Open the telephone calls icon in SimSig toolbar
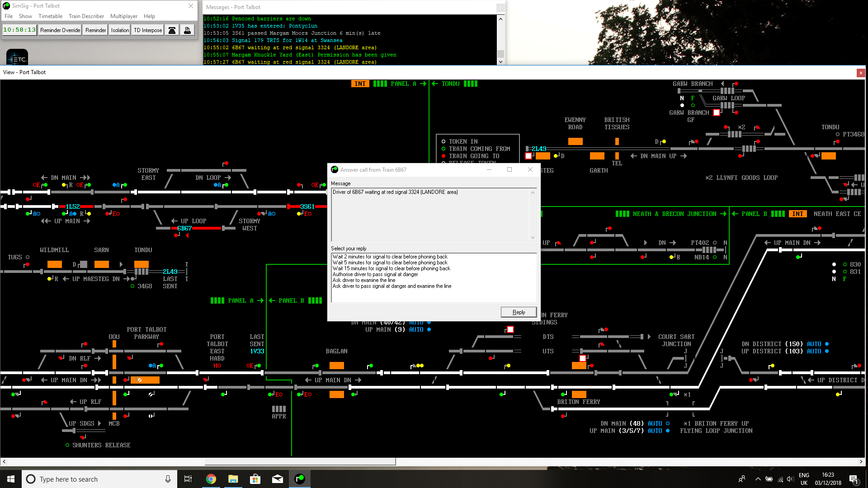Viewport: 868px width, 488px height. tap(172, 30)
